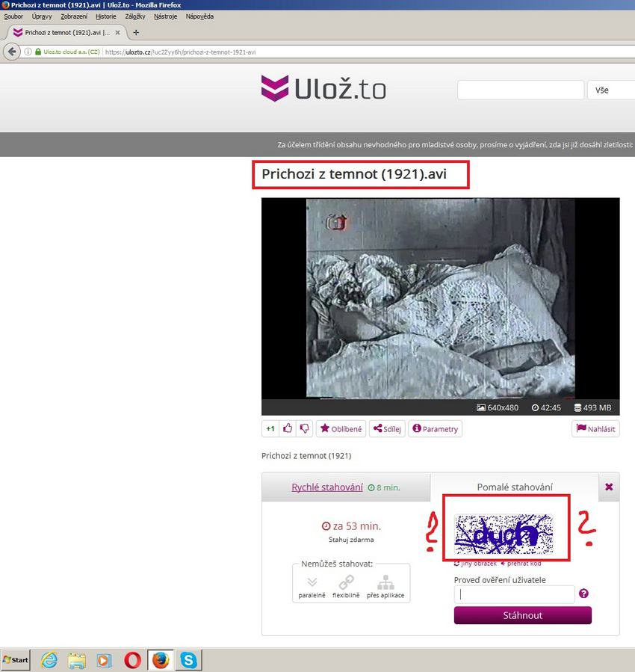635x672 pixels.
Task: Click the Ulož.to logo
Action: click(x=323, y=89)
